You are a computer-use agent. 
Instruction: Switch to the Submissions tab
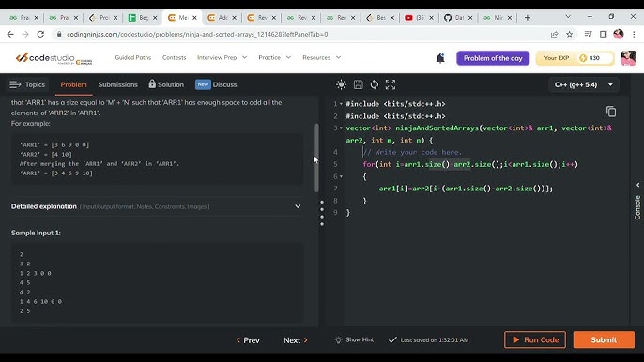(x=118, y=84)
